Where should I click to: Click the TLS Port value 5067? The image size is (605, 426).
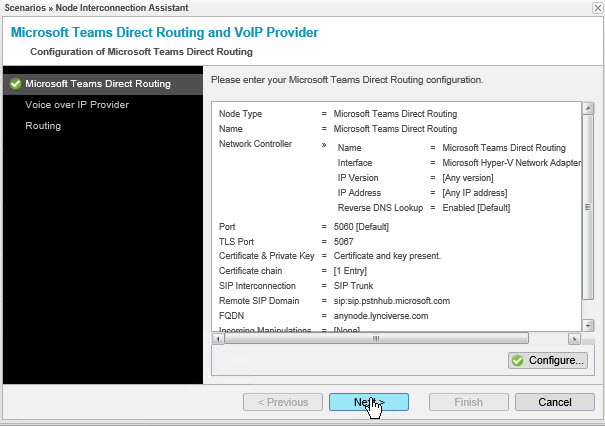click(344, 240)
